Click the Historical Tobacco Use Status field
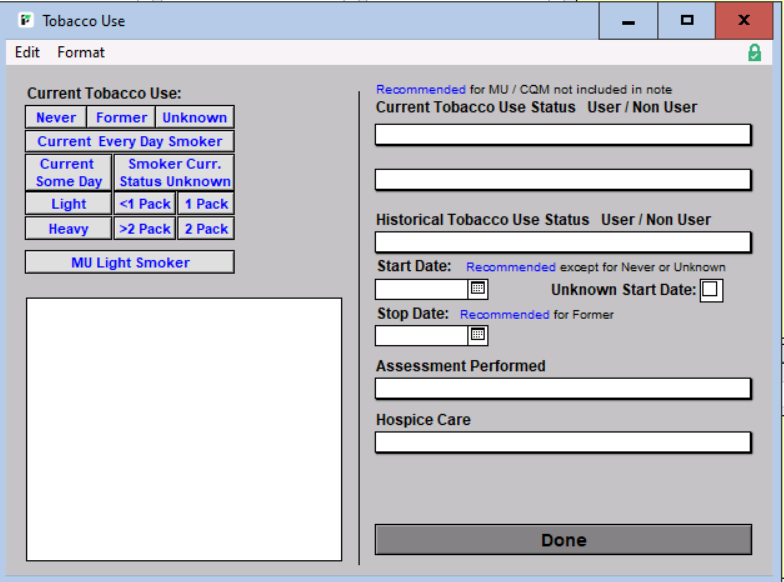Image resolution: width=784 pixels, height=582 pixels. coord(563,242)
